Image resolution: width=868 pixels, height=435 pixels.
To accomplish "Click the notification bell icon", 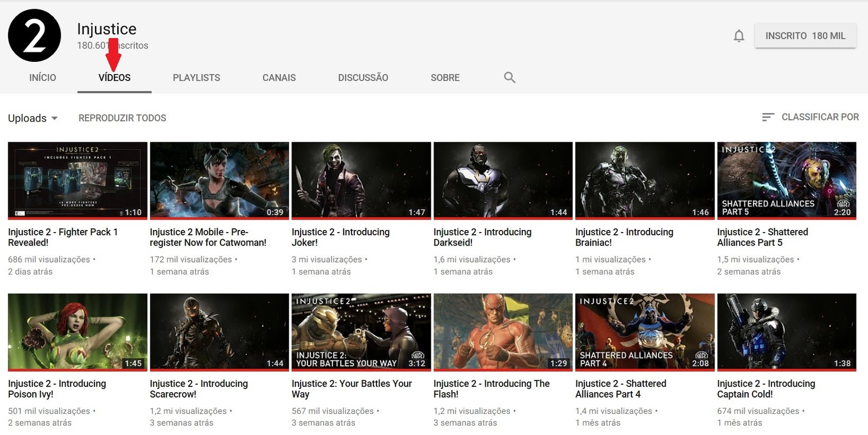I will 738,36.
